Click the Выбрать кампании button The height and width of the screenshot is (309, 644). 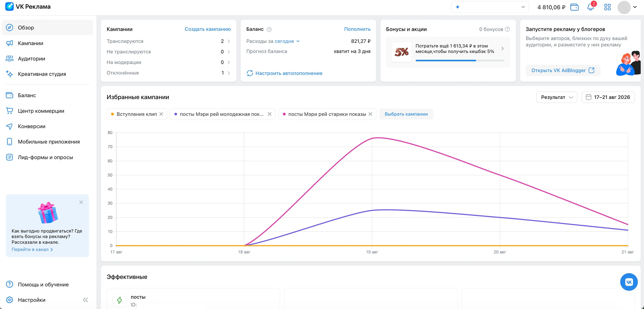pyautogui.click(x=406, y=114)
